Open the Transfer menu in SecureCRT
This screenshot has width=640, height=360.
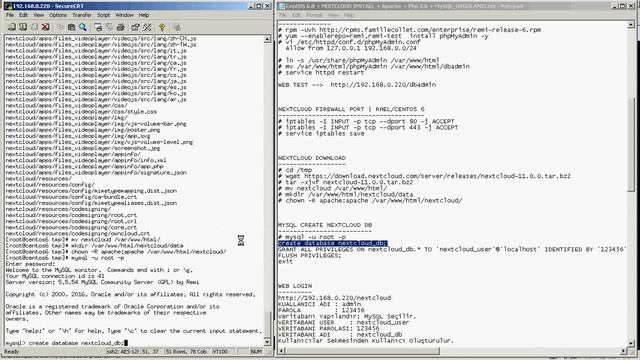coord(82,15)
